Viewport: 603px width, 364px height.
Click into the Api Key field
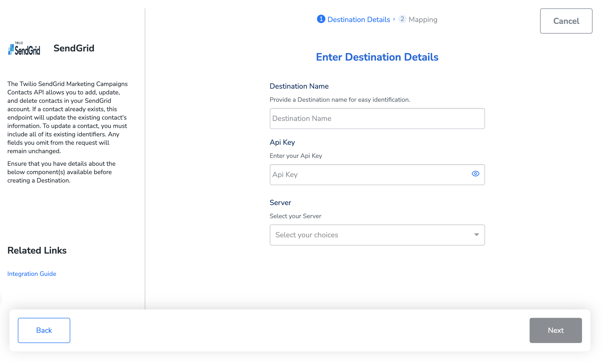click(x=367, y=175)
